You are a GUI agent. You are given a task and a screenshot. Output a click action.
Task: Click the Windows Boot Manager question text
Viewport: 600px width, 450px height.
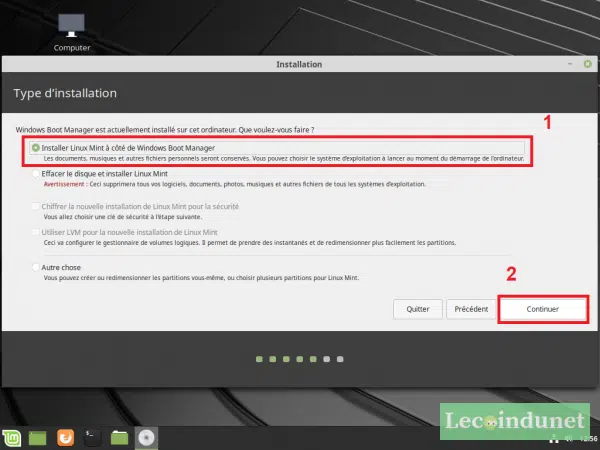click(165, 130)
